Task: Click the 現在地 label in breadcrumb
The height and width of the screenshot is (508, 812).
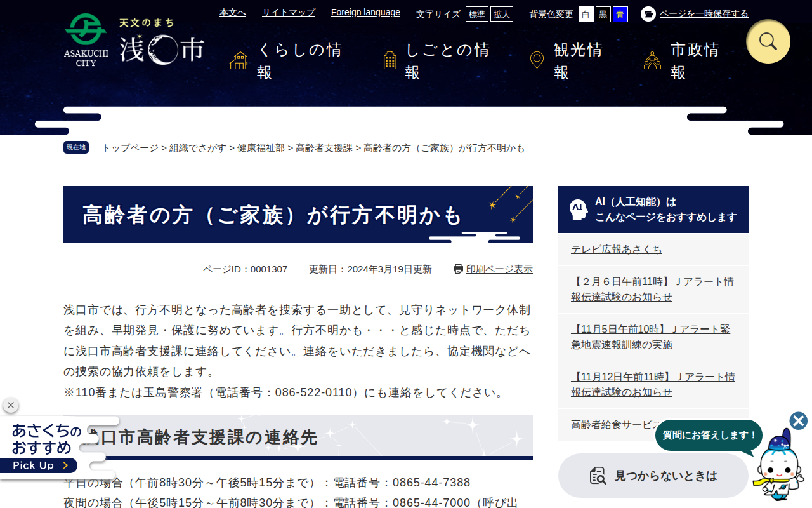Action: pos(76,147)
